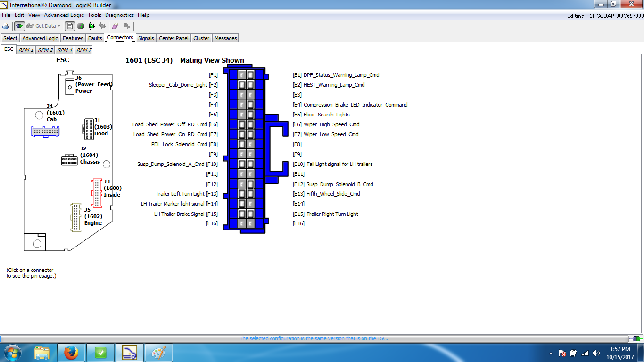
Task: Click the Trailer Left Turn Light label
Action: pos(180,194)
